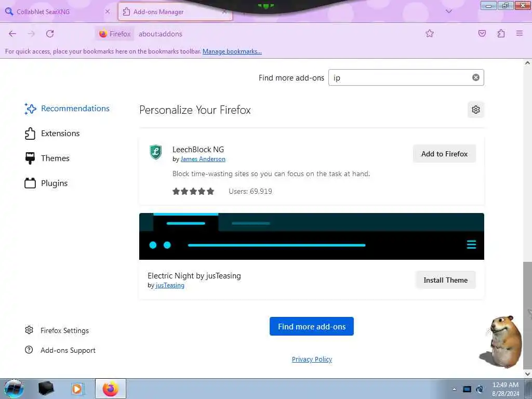The height and width of the screenshot is (399, 532).
Task: Click the LeechBlock NG shield icon
Action: click(x=156, y=152)
